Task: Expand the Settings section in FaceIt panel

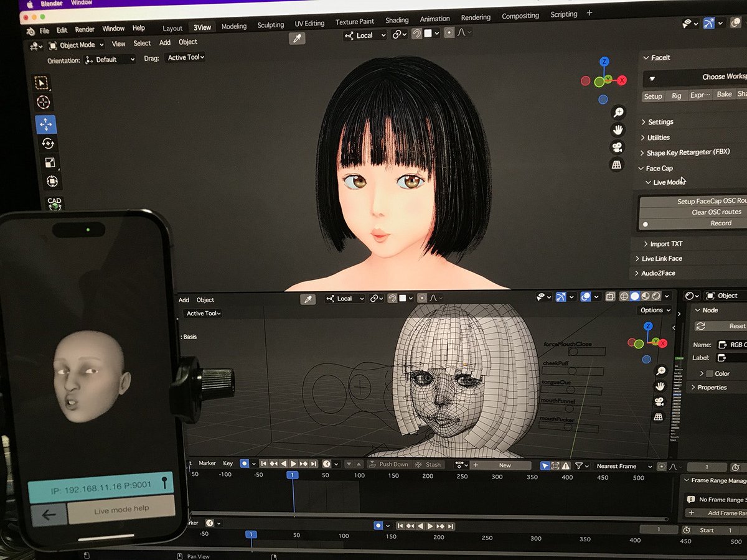Action: (657, 122)
